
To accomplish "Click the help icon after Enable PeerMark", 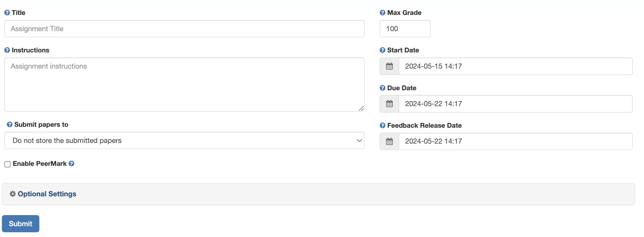I will pos(71,164).
